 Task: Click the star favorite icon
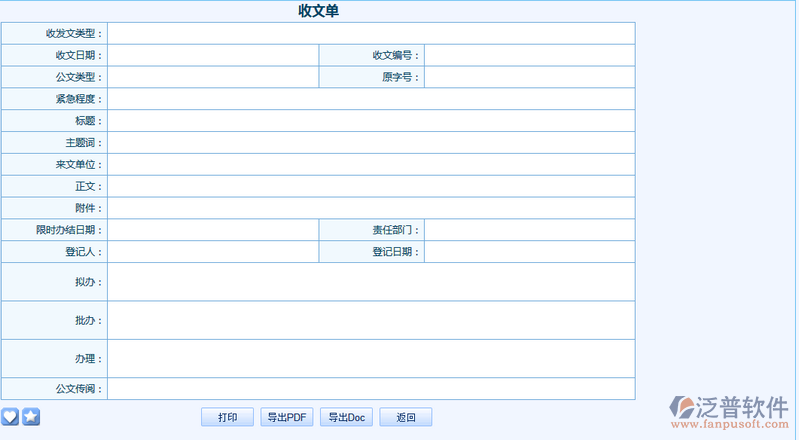pyautogui.click(x=31, y=416)
